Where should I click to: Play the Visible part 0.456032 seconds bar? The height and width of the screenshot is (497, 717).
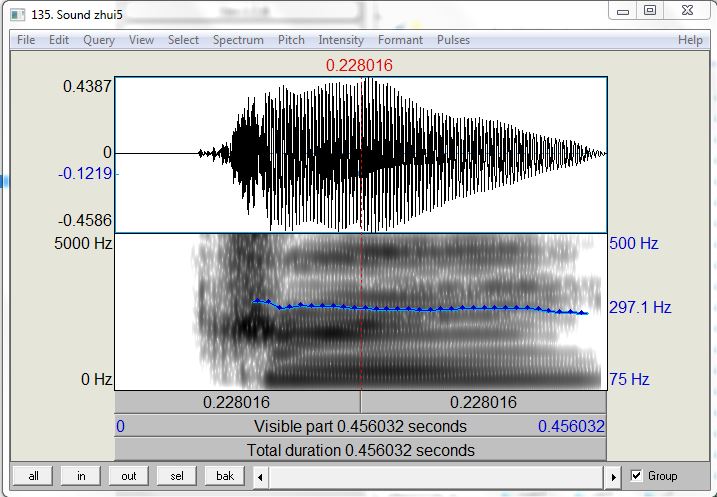(360, 426)
